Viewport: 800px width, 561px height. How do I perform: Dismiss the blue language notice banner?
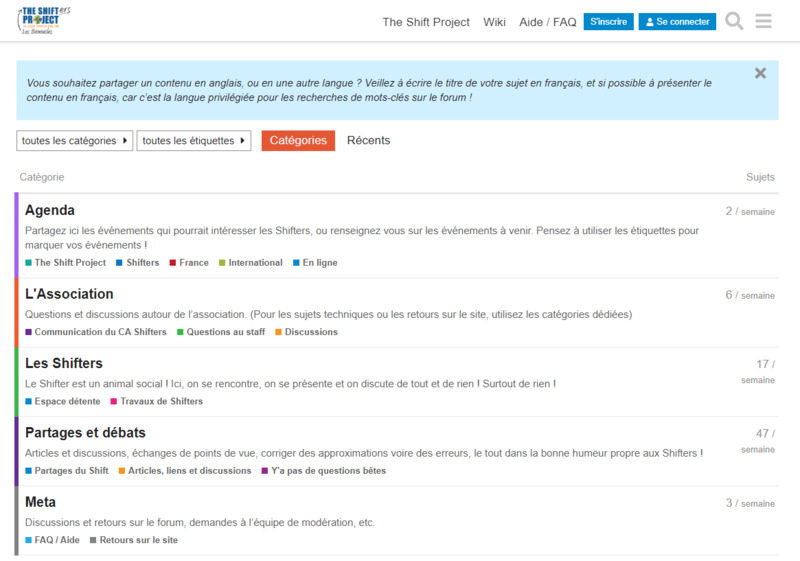pyautogui.click(x=760, y=73)
